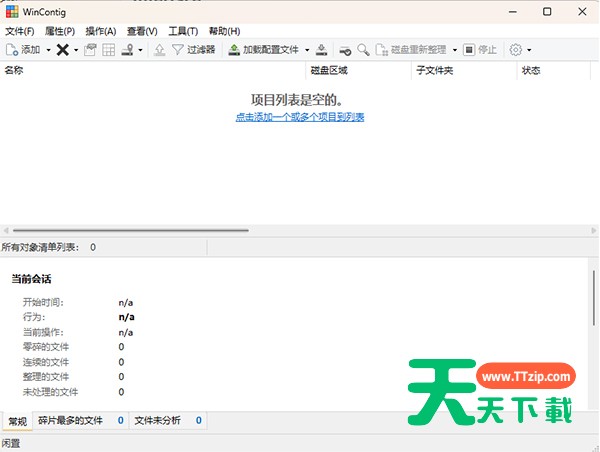This screenshot has width=600, height=452.
Task: Click the 整理的文件 label
Action: pos(46,377)
